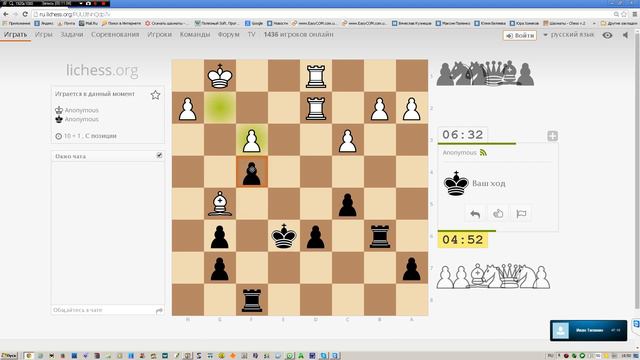This screenshot has height=360, width=640.
Task: Select the black pawn on g7
Action: (220, 268)
